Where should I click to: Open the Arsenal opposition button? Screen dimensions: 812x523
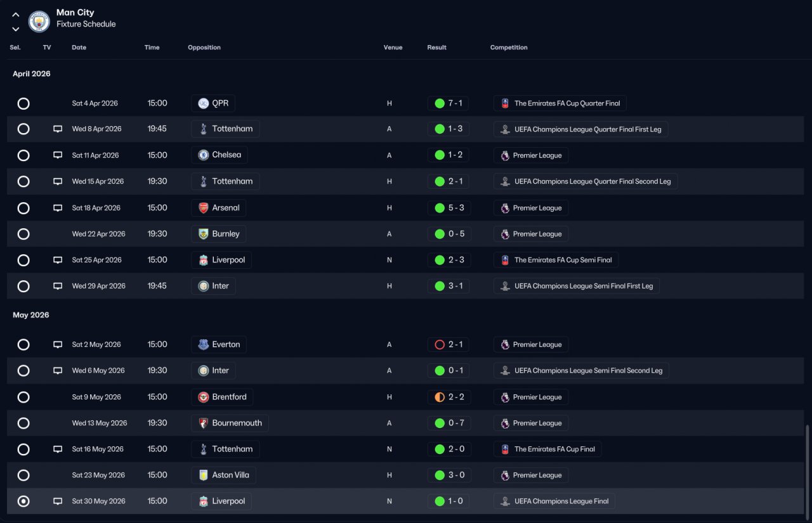219,208
